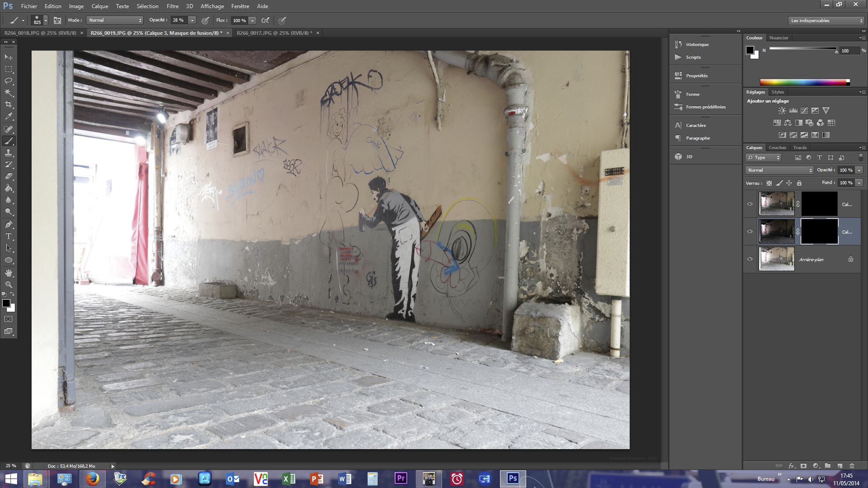Open Firefox from the taskbar
Viewport: 868px width, 488px height.
(92, 479)
